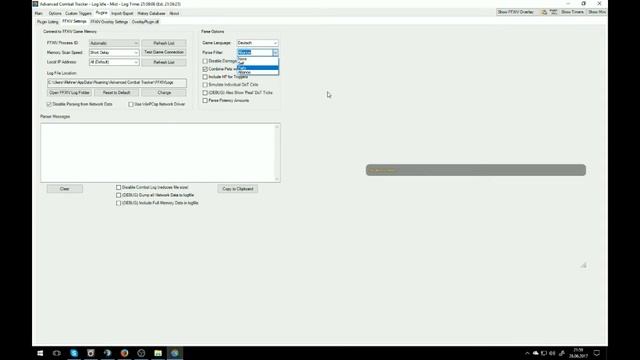Open the Import/Export tab
This screenshot has height=360, width=640.
tap(122, 13)
